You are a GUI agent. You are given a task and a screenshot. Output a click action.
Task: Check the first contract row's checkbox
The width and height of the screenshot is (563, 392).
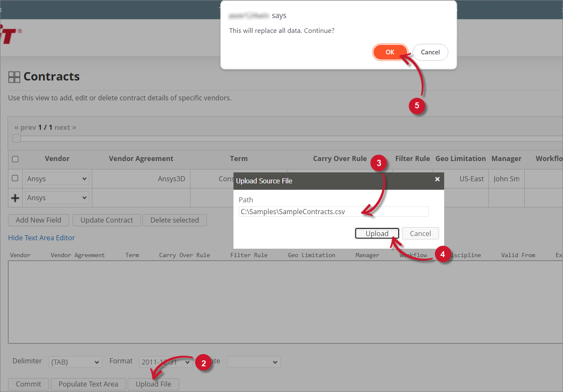click(15, 178)
